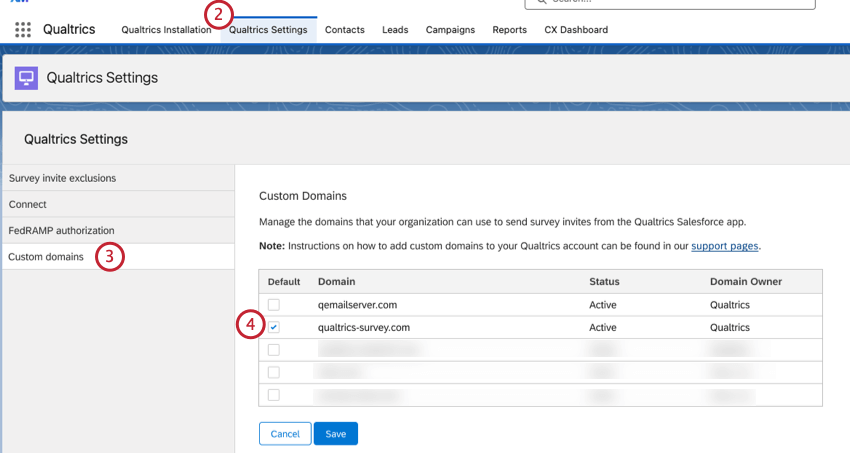Open the CX Dashboard tab

coord(576,30)
